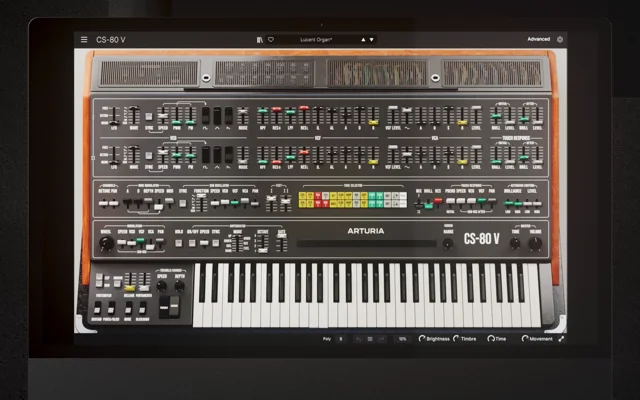Click the CS-80 V logo on synth panel
640x400 pixels.
482,238
